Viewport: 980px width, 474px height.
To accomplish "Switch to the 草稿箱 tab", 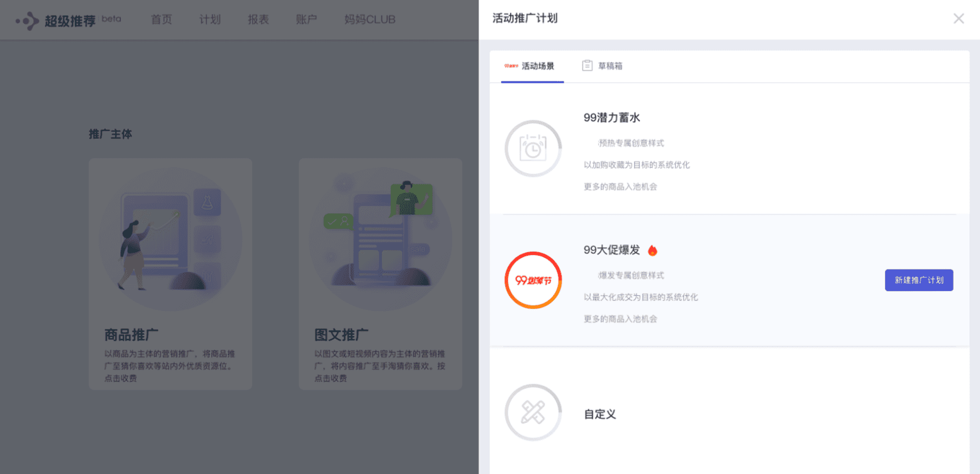I will pos(602,66).
